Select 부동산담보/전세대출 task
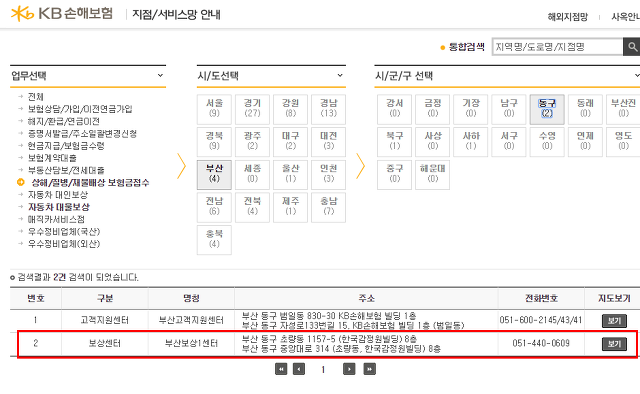Screen dimensions: 640x394 tap(66, 170)
